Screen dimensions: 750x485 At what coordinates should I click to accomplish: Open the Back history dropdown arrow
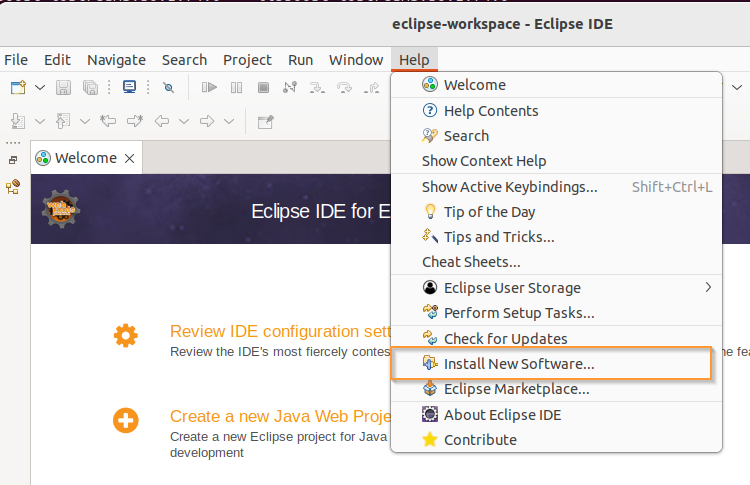[184, 121]
